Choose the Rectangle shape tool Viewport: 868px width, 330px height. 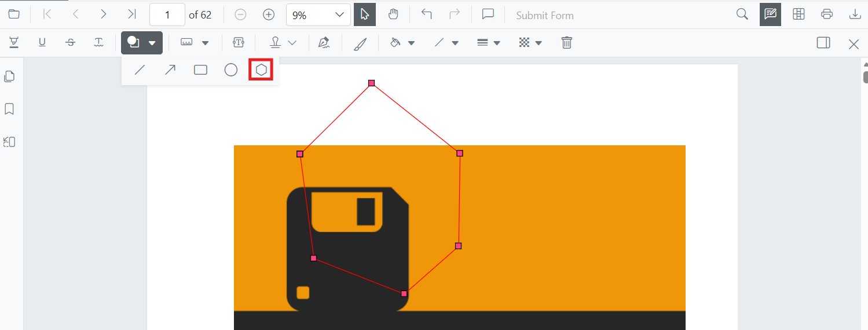[x=200, y=70]
